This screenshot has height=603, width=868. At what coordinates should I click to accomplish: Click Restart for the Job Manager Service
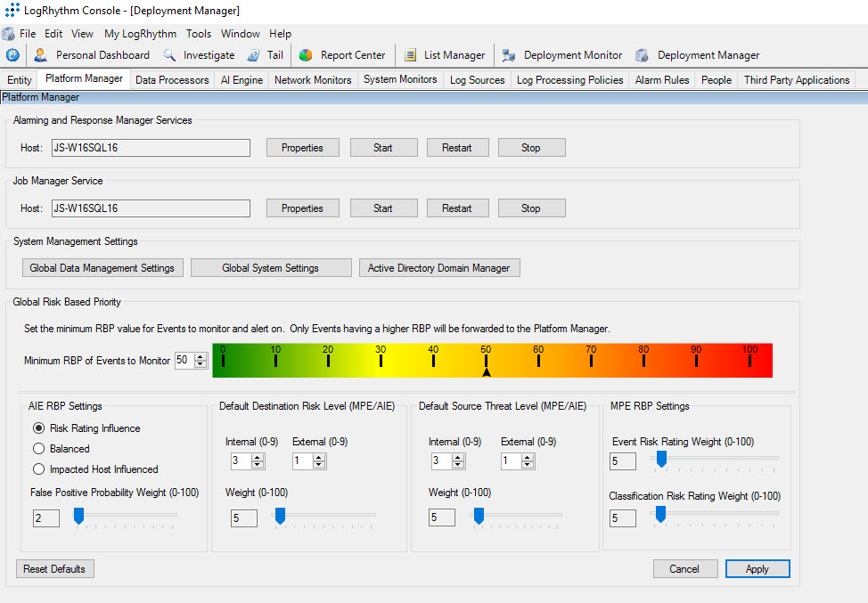(x=456, y=208)
